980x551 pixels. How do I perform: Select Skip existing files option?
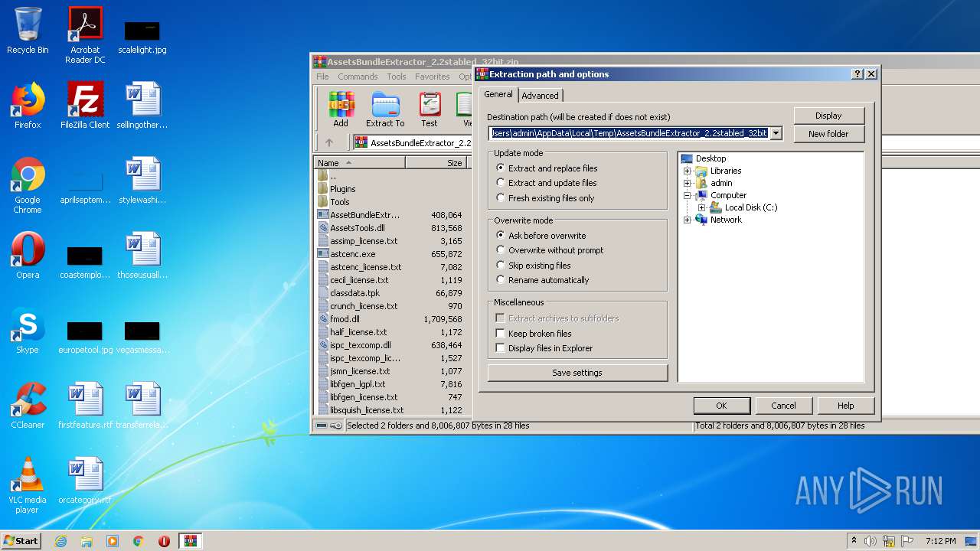[x=533, y=266]
